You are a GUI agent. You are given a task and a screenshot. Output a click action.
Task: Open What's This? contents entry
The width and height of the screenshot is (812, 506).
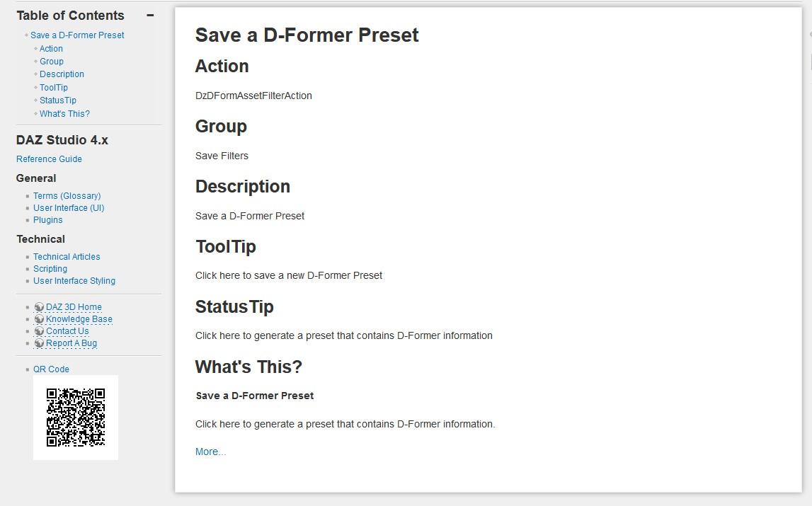tap(64, 114)
